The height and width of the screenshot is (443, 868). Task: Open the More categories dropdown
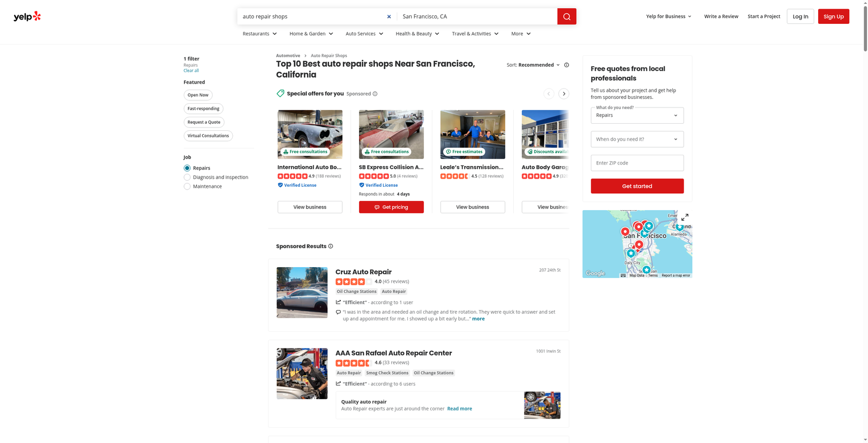click(x=521, y=34)
